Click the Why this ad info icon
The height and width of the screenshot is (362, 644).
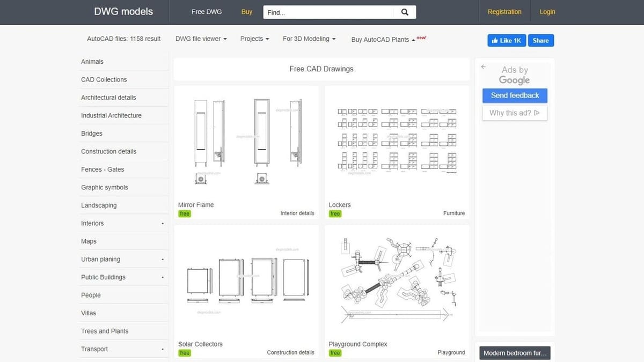coord(537,113)
